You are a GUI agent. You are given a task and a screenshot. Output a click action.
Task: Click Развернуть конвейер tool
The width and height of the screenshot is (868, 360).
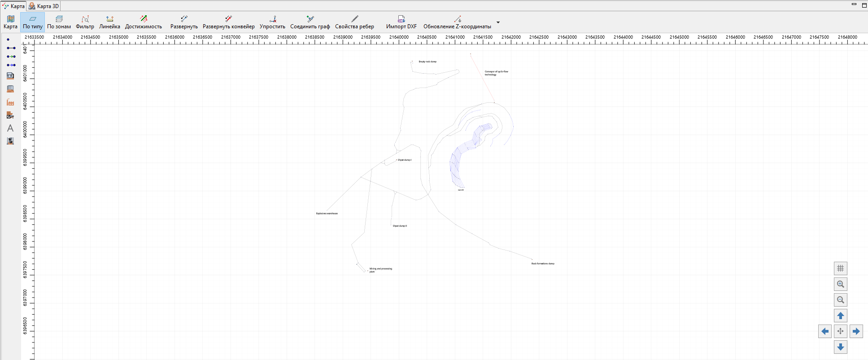click(x=228, y=22)
